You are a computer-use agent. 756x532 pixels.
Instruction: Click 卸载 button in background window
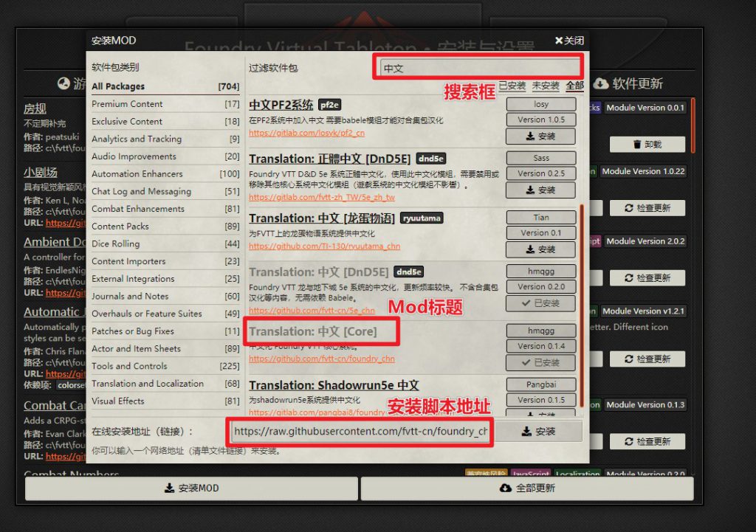[647, 144]
